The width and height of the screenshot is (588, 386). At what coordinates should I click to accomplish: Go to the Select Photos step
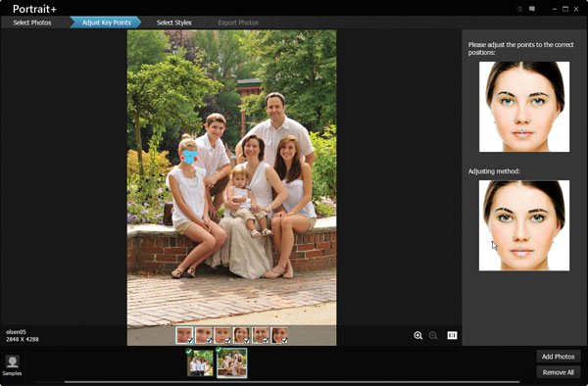[32, 23]
